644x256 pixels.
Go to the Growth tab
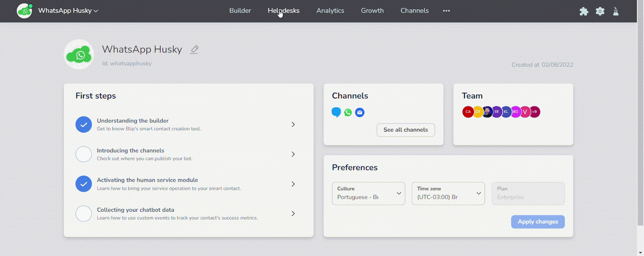point(372,11)
